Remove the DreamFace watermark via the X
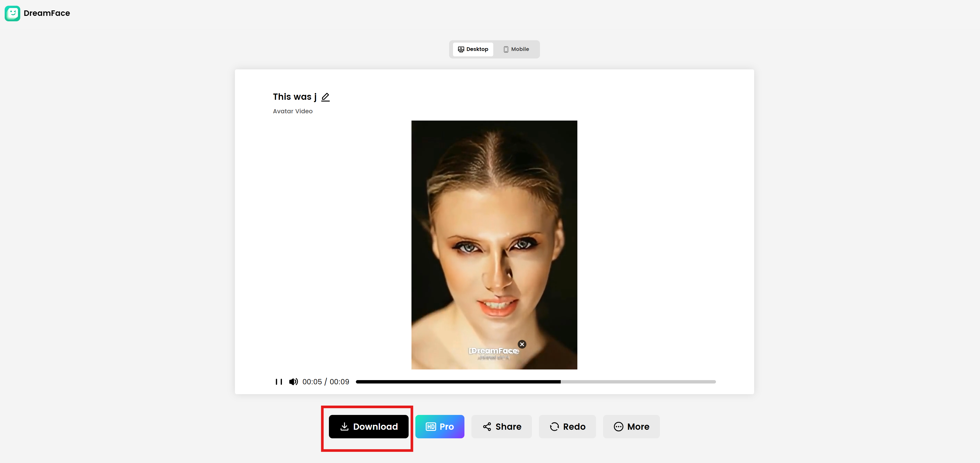The image size is (980, 463). (x=522, y=344)
